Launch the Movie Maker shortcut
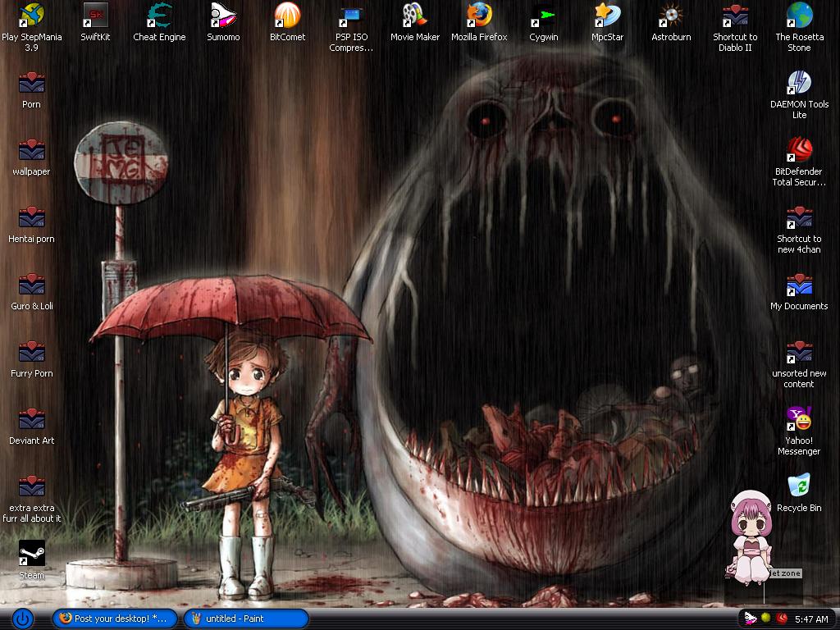 coord(415,16)
